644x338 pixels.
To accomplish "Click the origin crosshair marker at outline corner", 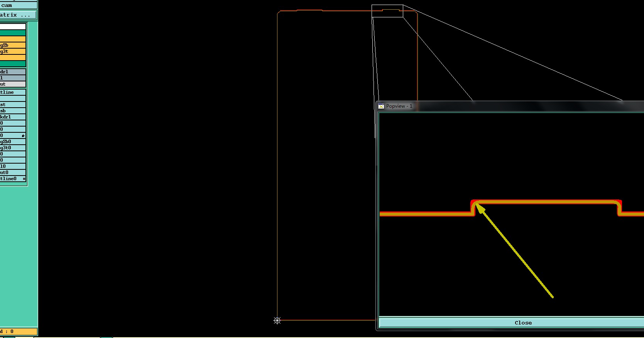I will (277, 321).
